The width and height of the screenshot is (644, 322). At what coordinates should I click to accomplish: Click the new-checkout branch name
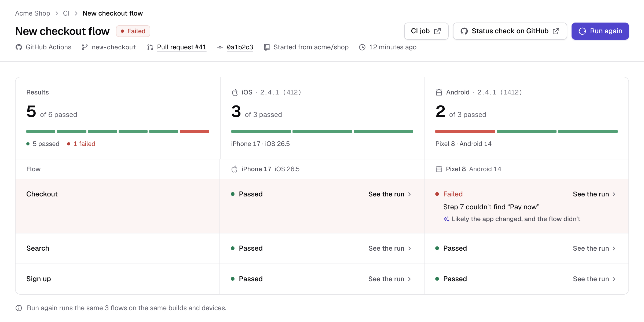[114, 47]
